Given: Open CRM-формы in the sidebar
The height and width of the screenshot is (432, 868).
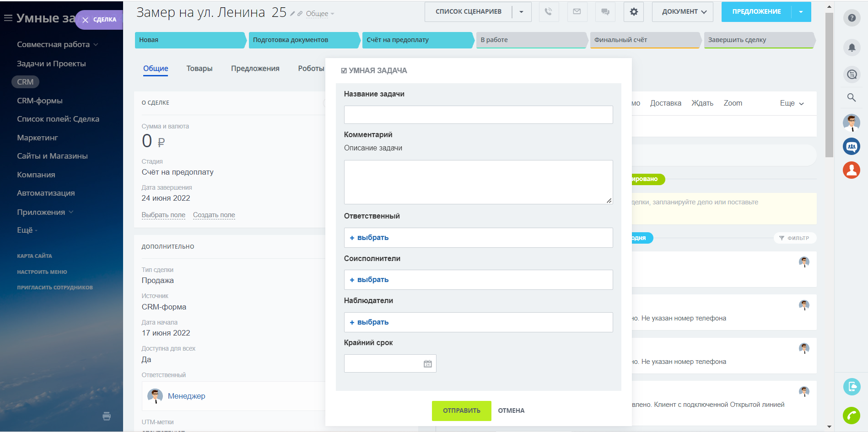Looking at the screenshot, I should coord(40,101).
